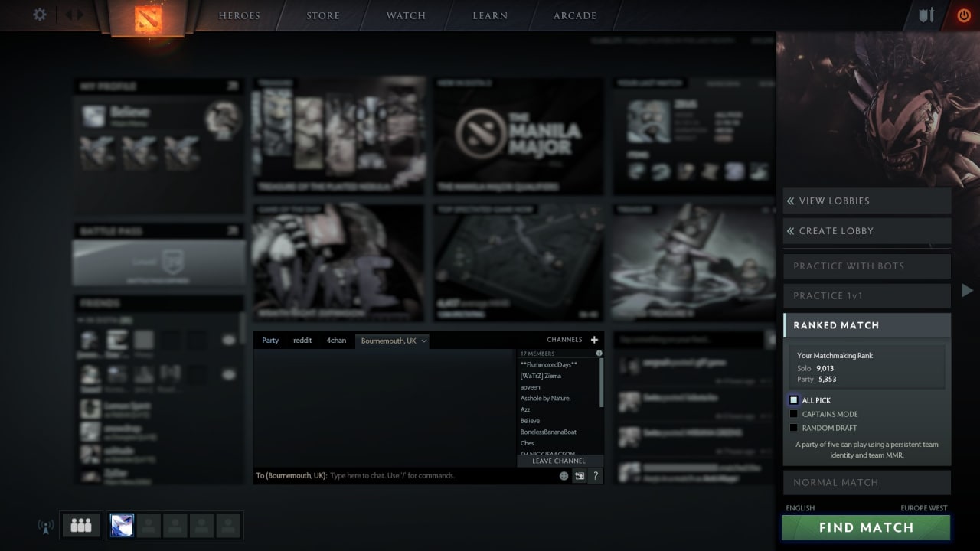Open the party members button
The height and width of the screenshot is (551, 980).
pyautogui.click(x=81, y=525)
